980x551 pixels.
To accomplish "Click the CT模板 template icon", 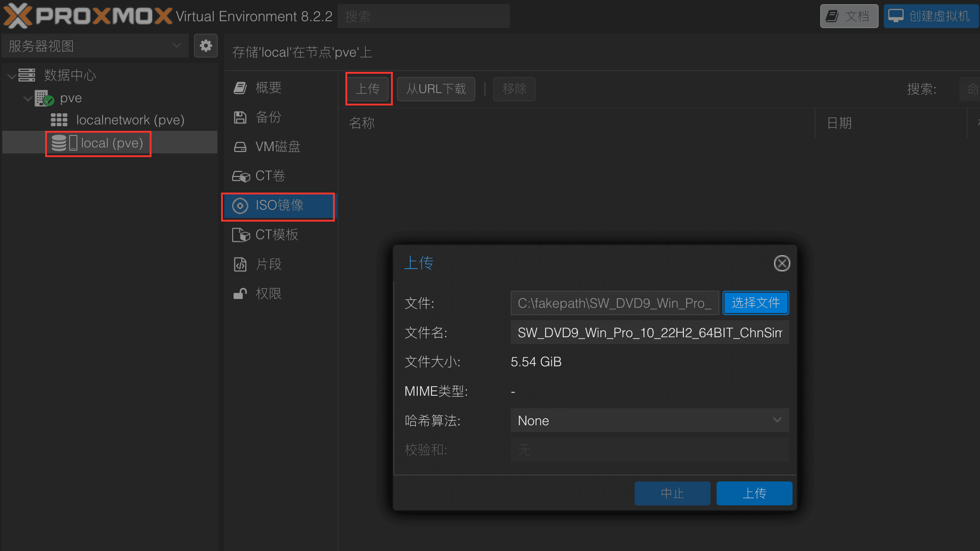I will pyautogui.click(x=241, y=235).
